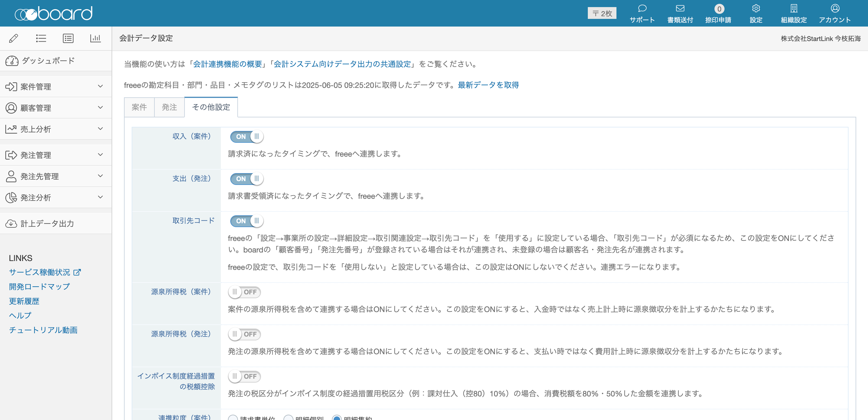Viewport: 868px width, 420px height.
Task: Open 更新履歴 link
Action: click(x=24, y=301)
